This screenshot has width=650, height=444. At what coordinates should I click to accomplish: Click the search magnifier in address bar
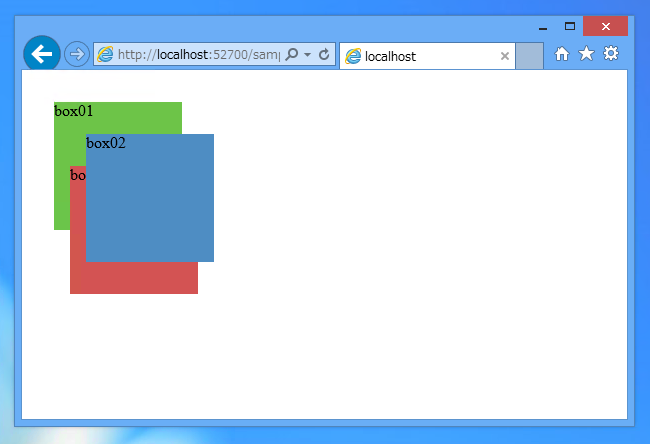coord(292,54)
